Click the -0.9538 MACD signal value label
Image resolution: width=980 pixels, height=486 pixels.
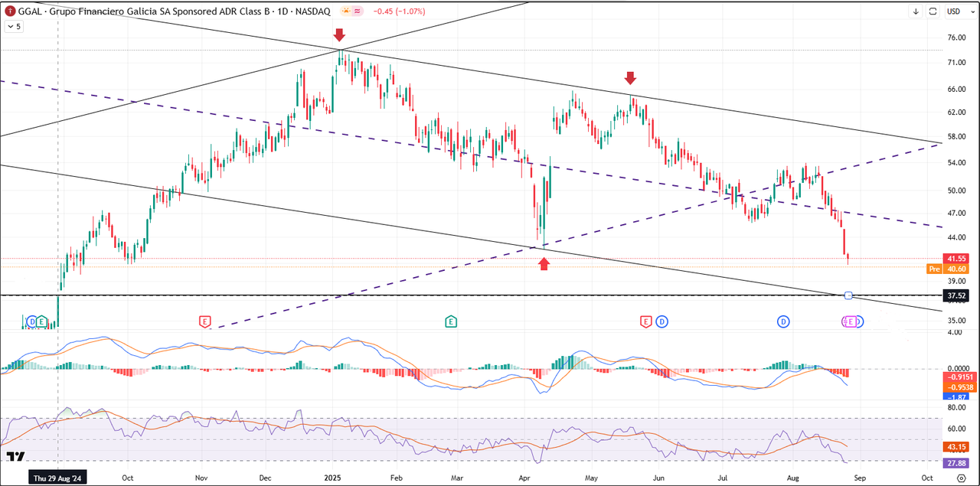[960, 387]
